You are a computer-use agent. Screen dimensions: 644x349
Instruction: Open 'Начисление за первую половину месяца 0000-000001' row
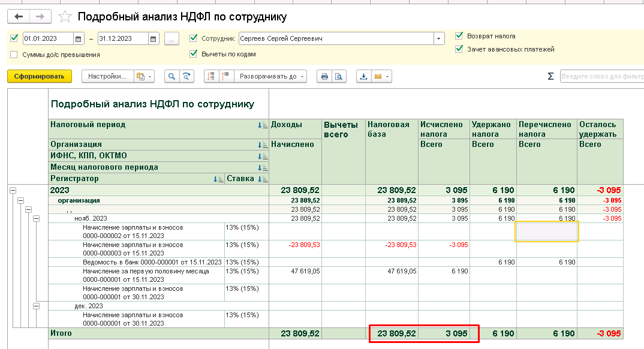click(x=146, y=275)
